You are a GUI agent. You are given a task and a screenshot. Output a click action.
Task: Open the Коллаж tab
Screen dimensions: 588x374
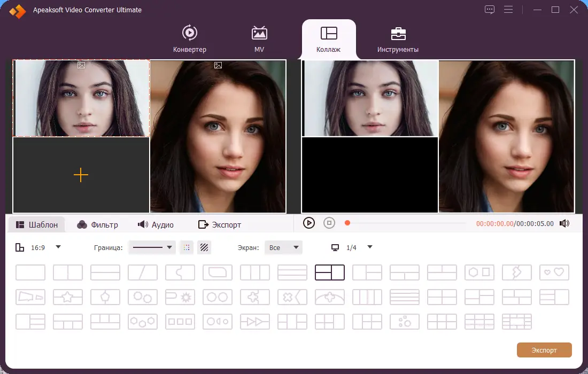[x=329, y=40]
